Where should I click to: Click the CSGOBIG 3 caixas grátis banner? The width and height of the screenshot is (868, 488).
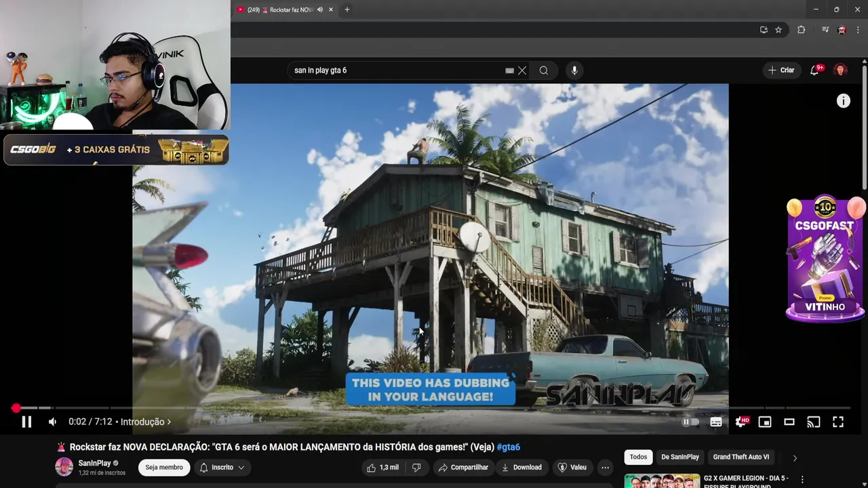[116, 150]
